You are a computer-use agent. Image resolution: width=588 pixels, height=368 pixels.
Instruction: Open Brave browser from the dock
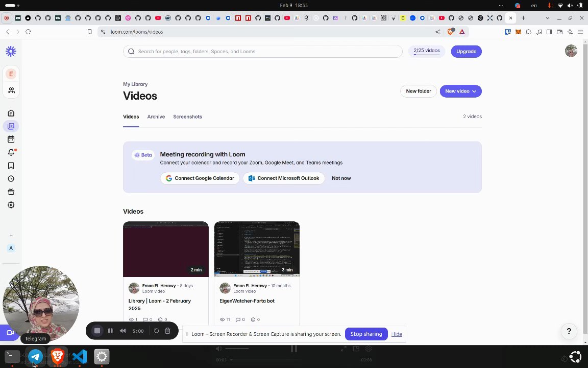[x=57, y=356]
